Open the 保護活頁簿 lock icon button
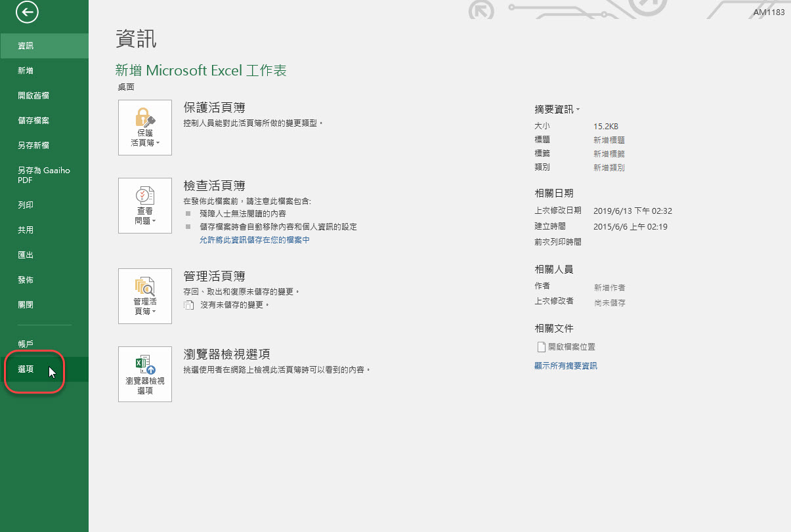Screen dimensions: 791x532 click(x=145, y=127)
